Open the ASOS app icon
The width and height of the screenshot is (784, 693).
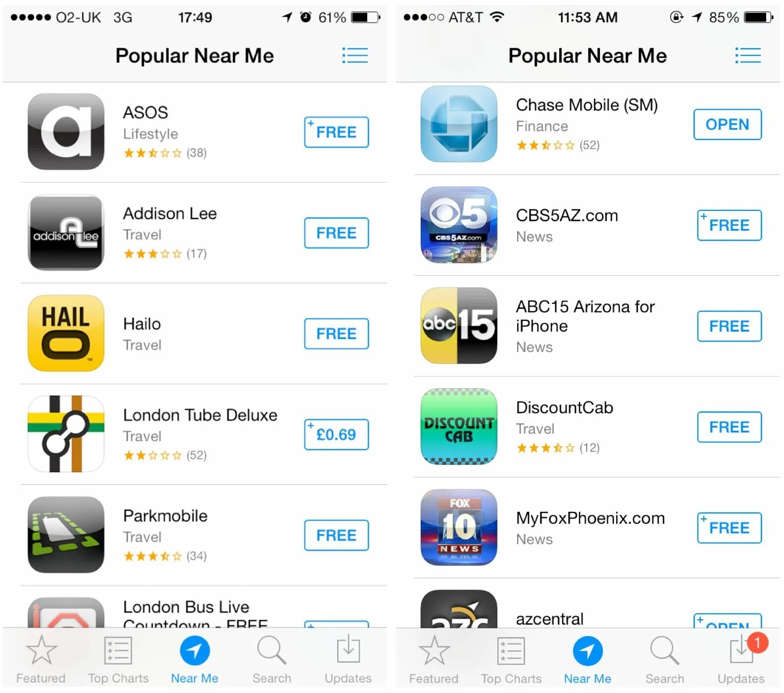66,132
